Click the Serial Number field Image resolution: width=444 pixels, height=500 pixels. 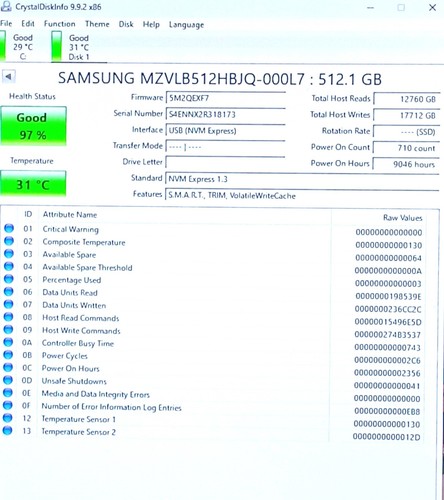point(225,114)
